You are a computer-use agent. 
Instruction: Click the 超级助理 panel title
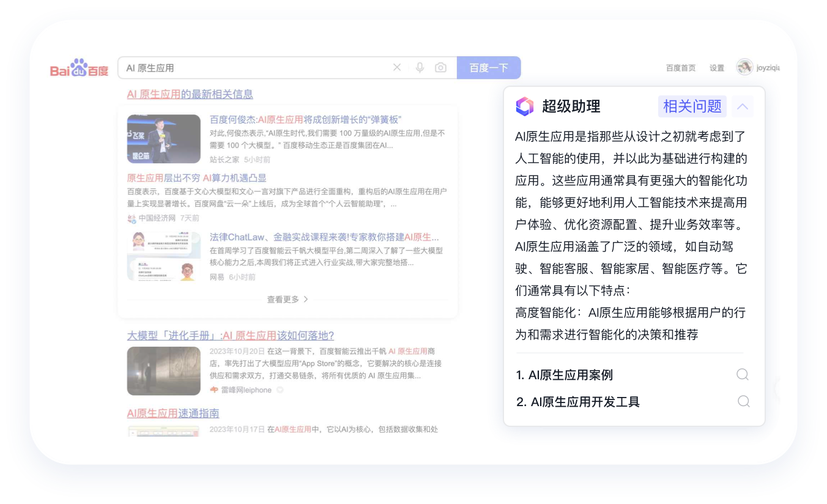(x=571, y=106)
